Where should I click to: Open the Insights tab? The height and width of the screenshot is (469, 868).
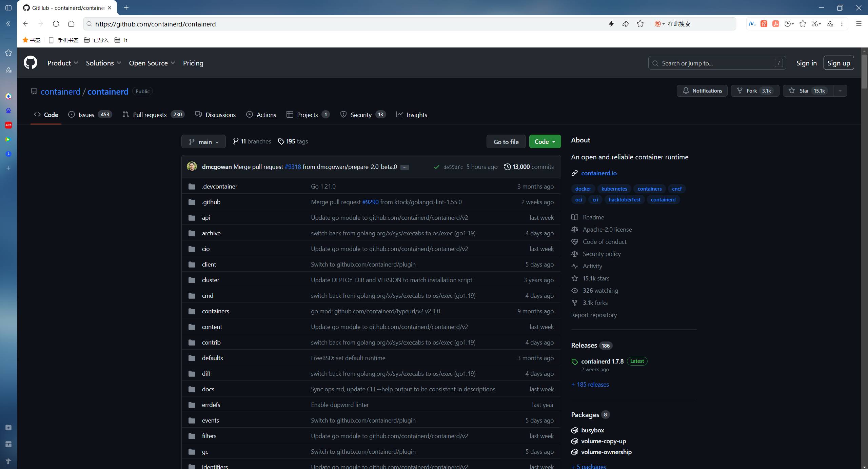(412, 115)
